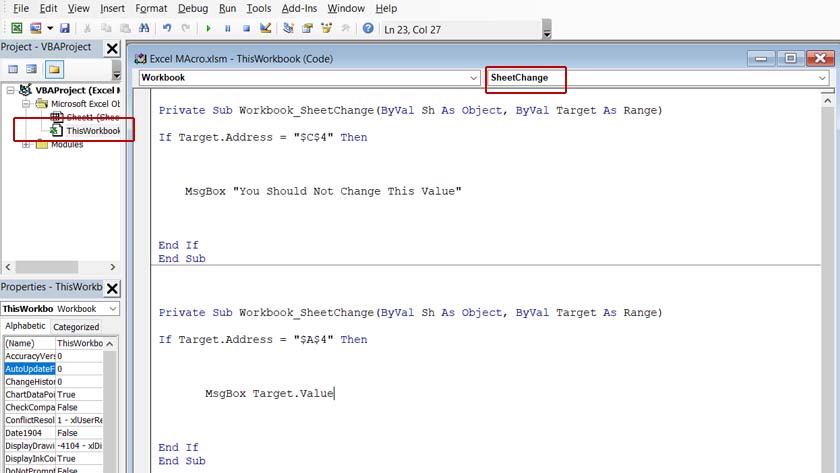840x473 pixels.
Task: Open the View menu
Action: point(78,9)
